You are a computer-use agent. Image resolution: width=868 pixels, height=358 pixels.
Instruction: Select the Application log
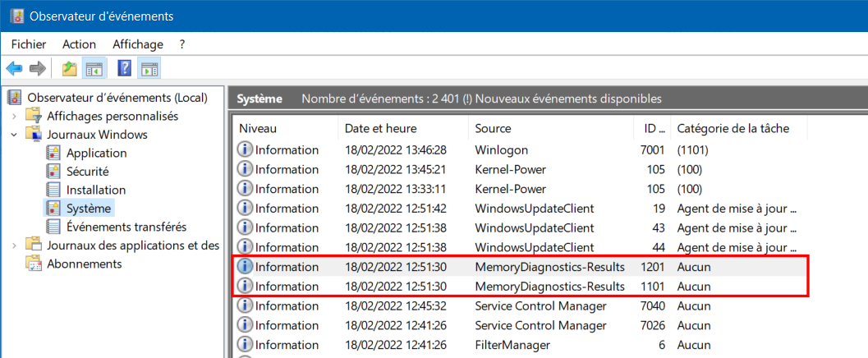(96, 153)
